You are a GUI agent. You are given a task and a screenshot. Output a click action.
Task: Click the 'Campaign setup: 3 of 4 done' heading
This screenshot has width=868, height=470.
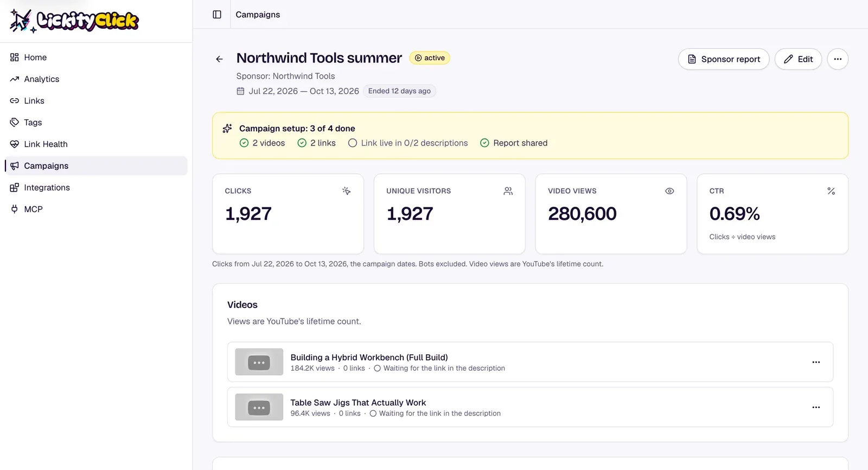pyautogui.click(x=297, y=129)
